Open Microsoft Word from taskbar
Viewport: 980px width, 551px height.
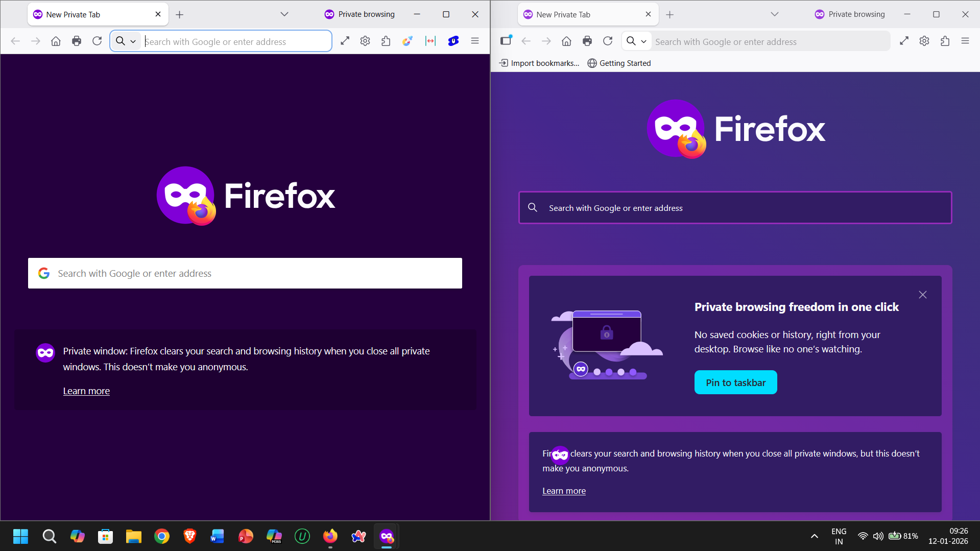[x=218, y=536]
